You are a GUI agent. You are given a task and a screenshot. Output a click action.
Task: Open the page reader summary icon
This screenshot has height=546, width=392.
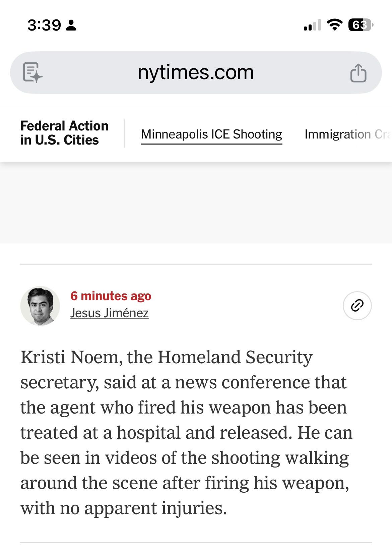(32, 72)
